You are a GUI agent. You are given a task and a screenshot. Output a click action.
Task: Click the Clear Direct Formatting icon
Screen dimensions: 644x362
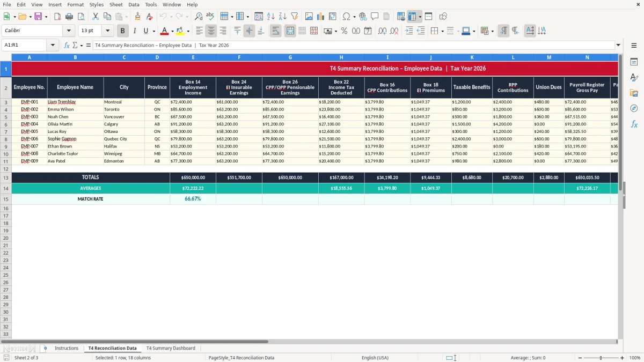(x=150, y=17)
